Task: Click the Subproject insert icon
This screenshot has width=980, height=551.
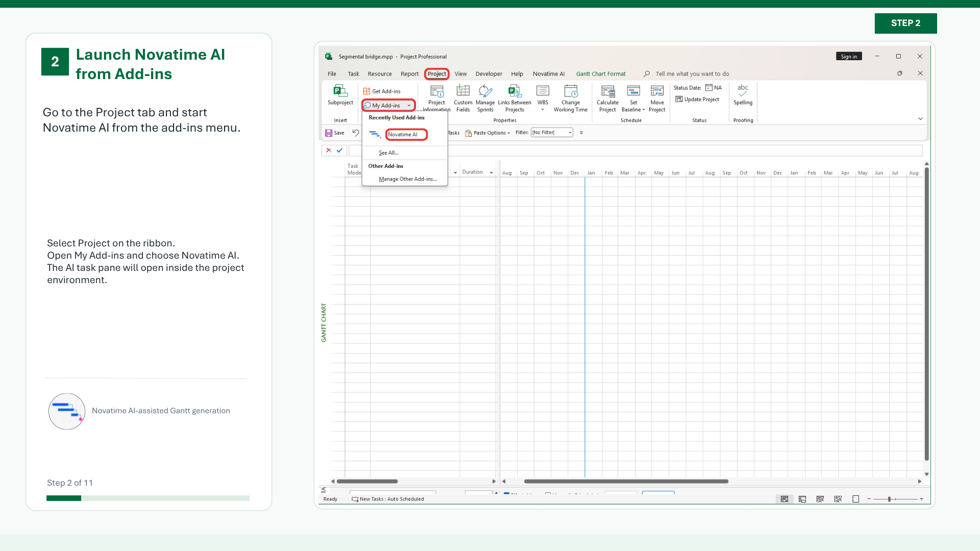Action: [x=340, y=91]
